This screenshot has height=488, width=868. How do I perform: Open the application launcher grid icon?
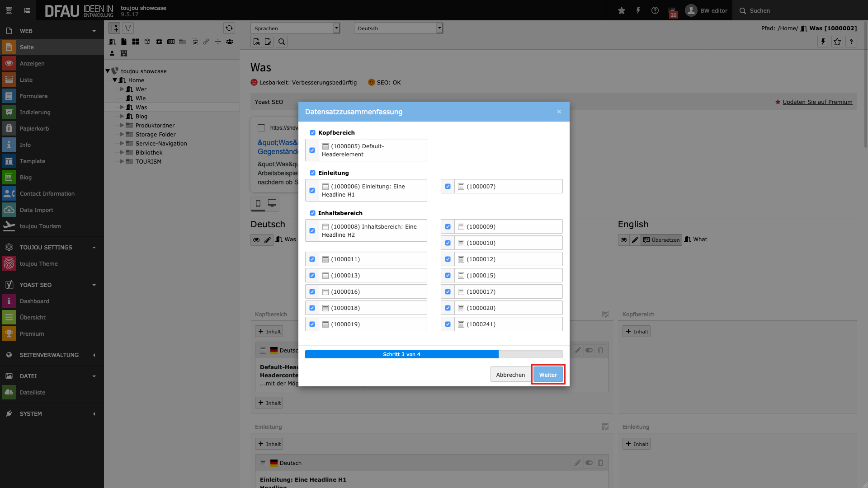pos(9,10)
